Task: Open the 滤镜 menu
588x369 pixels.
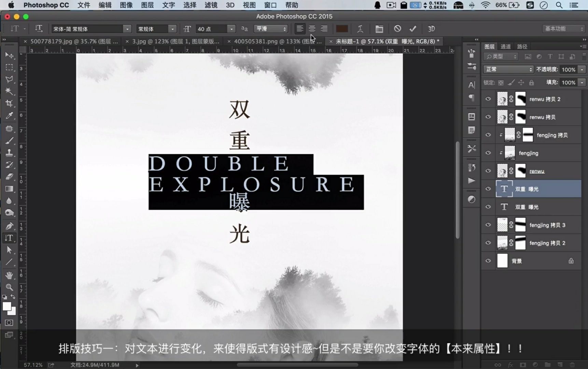Action: coord(210,5)
